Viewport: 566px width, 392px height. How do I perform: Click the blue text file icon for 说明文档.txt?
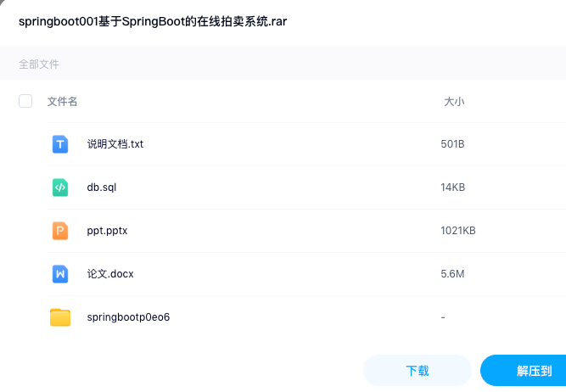(60, 144)
